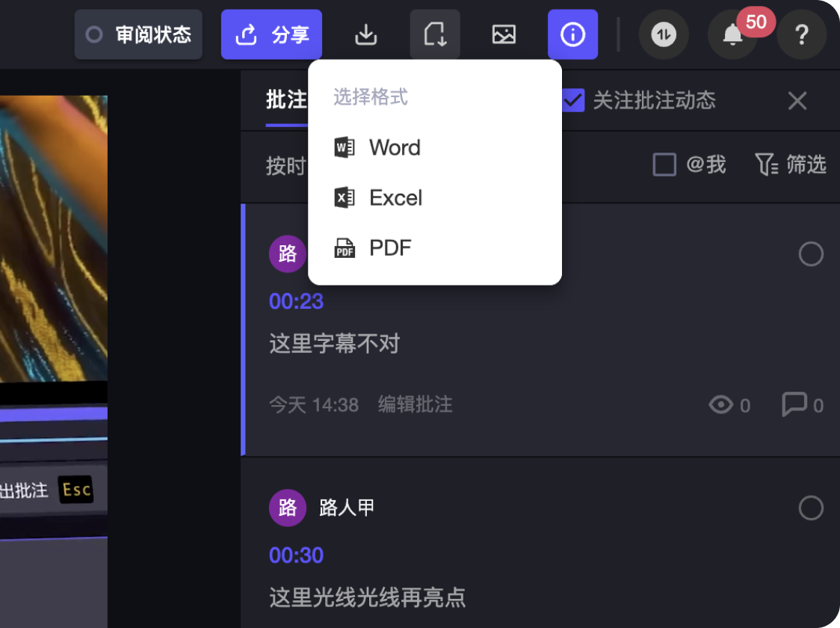Click 今天 14:38 timestamp text
Viewport: 840px width, 628px height.
[314, 404]
